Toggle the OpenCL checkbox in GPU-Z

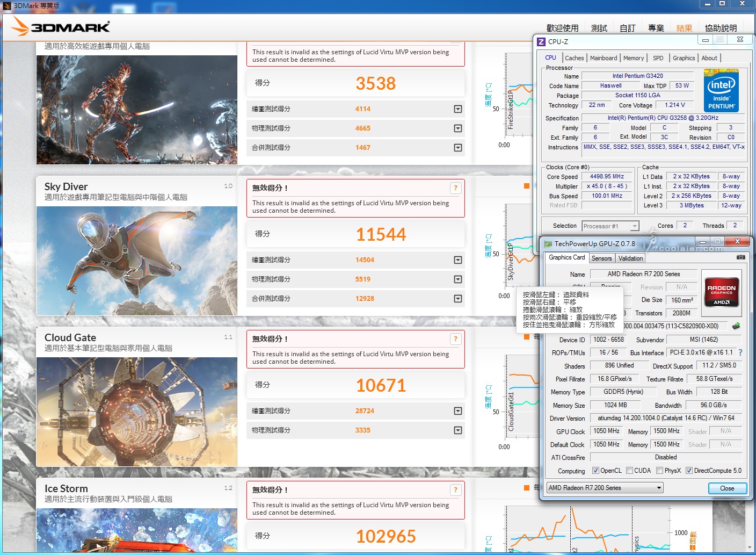[595, 471]
